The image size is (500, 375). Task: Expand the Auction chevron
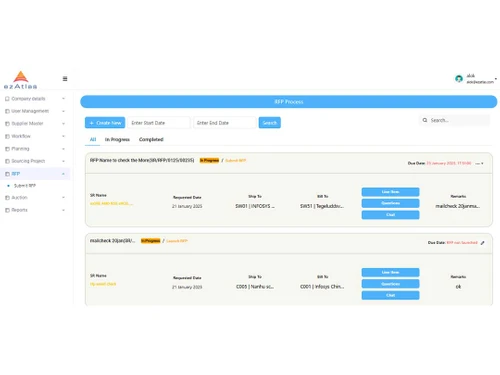point(63,198)
